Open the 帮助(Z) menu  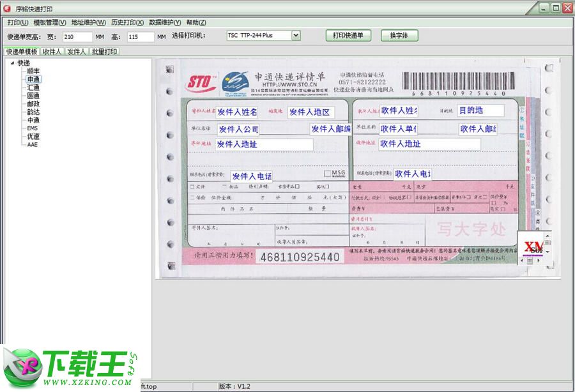coord(196,22)
